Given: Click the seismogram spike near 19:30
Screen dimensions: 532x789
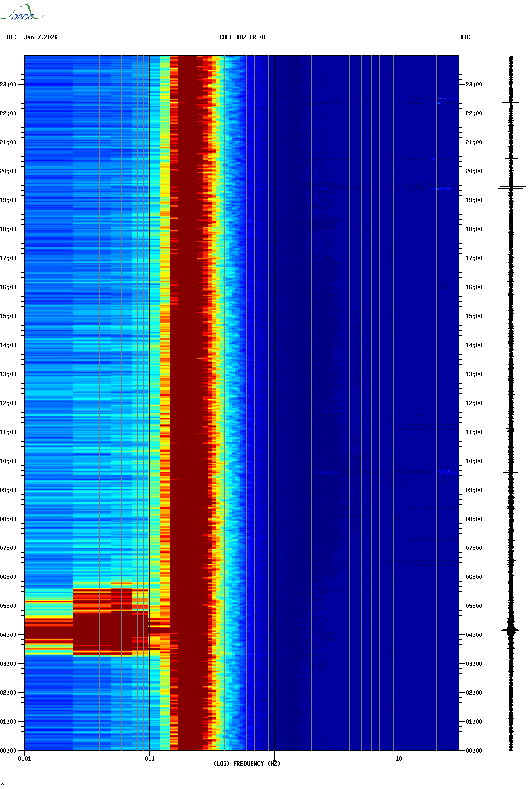Looking at the screenshot, I should pyautogui.click(x=511, y=187).
